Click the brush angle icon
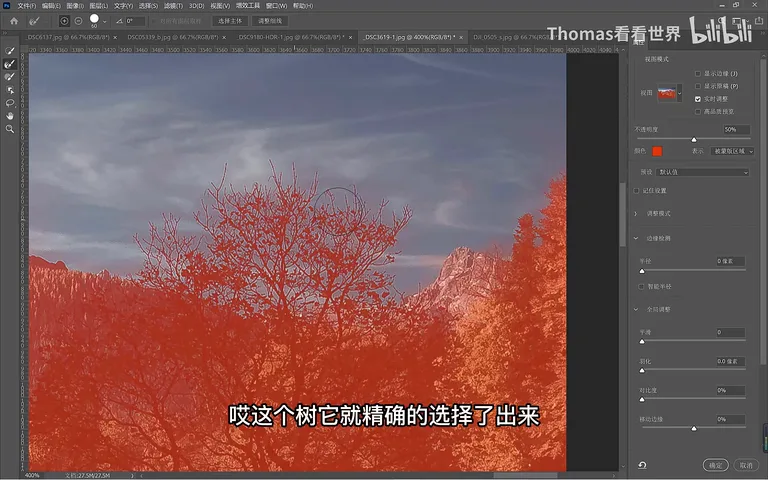The width and height of the screenshot is (768, 480). tap(119, 21)
